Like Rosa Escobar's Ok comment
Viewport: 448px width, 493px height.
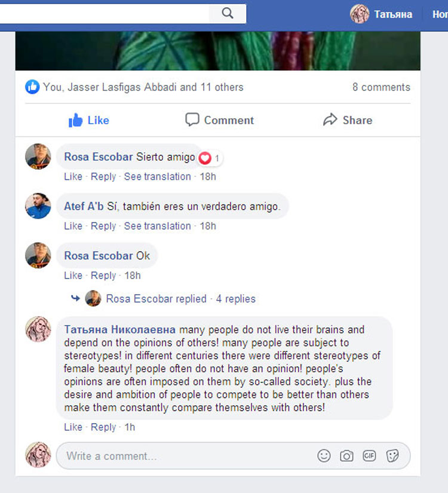(x=73, y=275)
